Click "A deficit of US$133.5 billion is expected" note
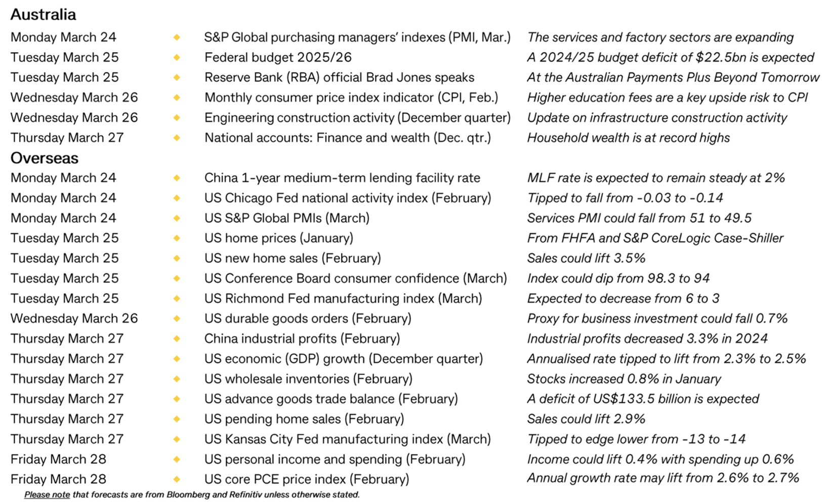This screenshot has width=828, height=504. (x=643, y=399)
